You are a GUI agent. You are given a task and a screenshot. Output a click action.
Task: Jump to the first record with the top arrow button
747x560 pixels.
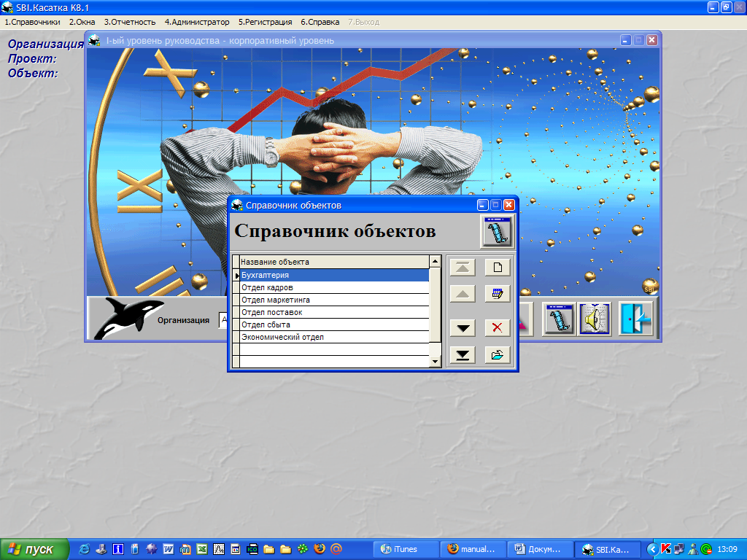pos(462,267)
